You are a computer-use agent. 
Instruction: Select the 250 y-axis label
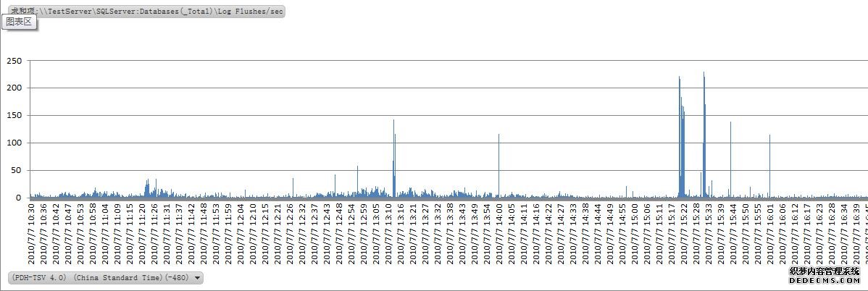coord(13,61)
